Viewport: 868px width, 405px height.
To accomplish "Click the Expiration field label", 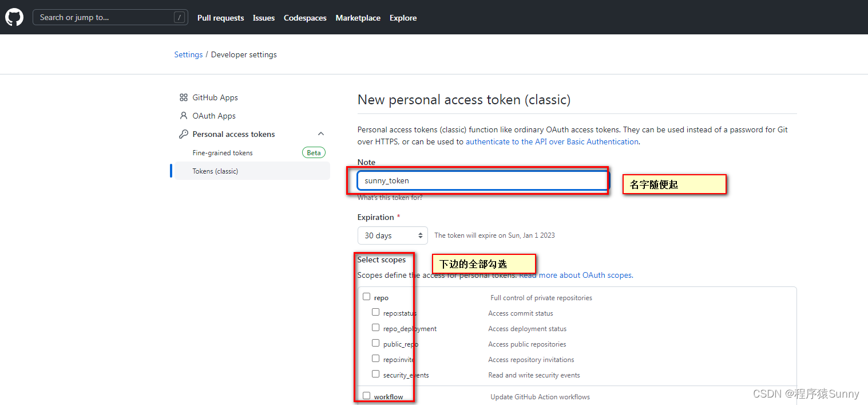I will tap(375, 217).
